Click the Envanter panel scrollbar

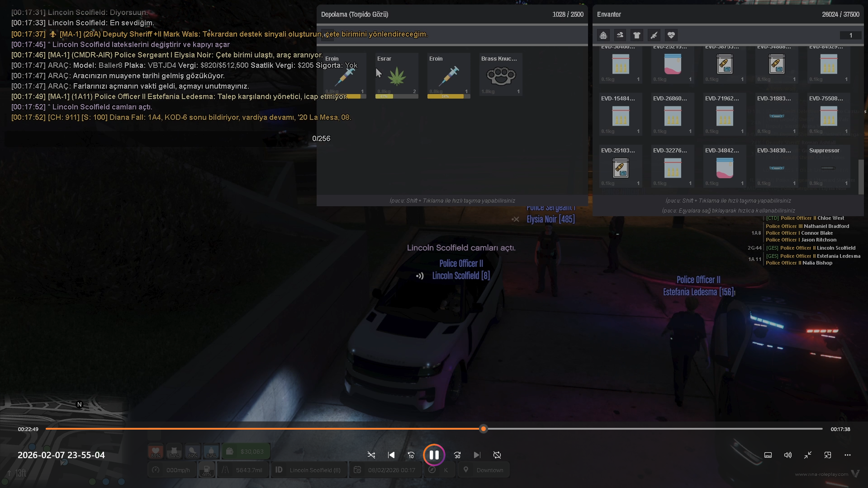861,177
